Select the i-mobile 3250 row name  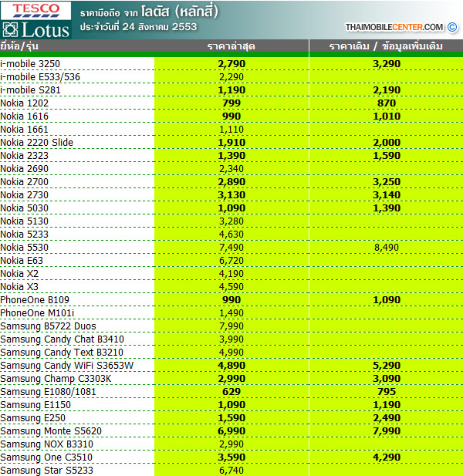tap(30, 64)
